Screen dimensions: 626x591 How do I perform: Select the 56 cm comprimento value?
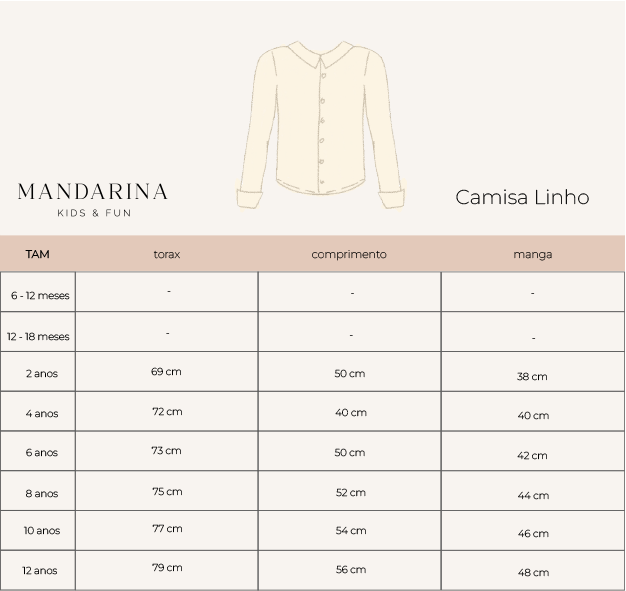[351, 570]
